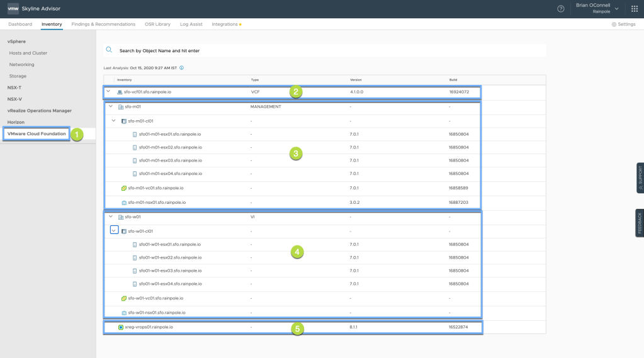
Task: Click the search magnifier icon
Action: point(109,50)
